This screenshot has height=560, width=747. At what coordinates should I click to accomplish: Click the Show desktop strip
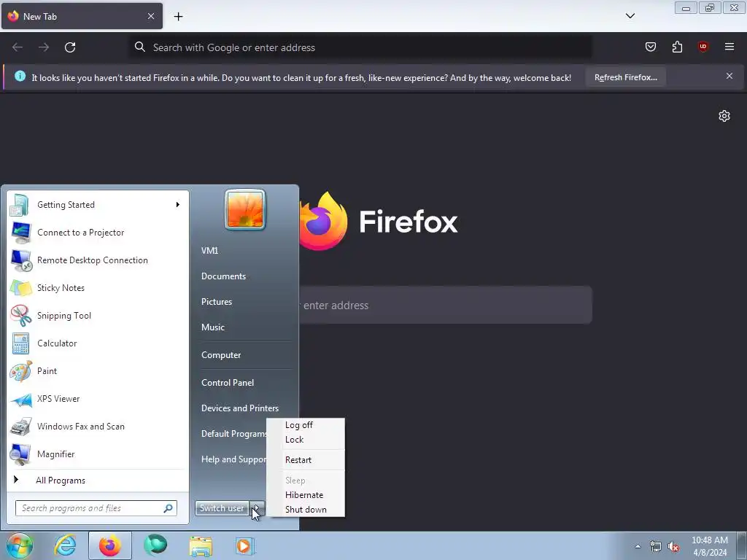click(742, 545)
